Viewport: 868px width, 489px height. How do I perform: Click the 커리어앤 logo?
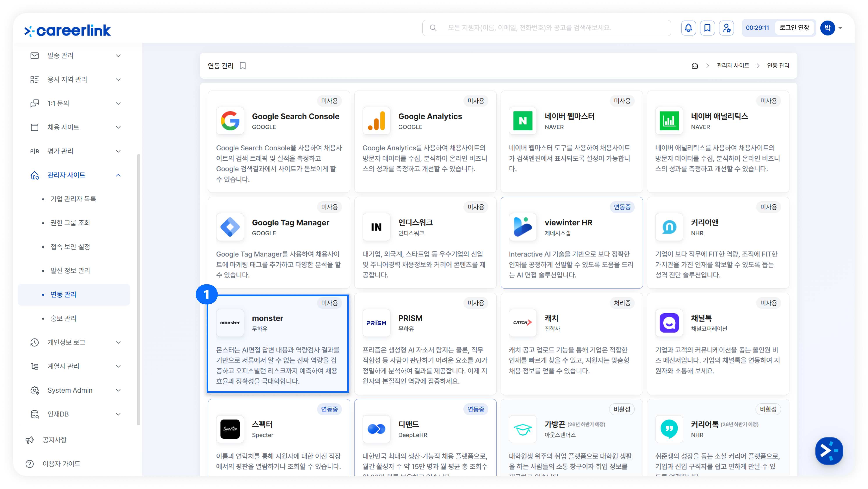point(669,227)
